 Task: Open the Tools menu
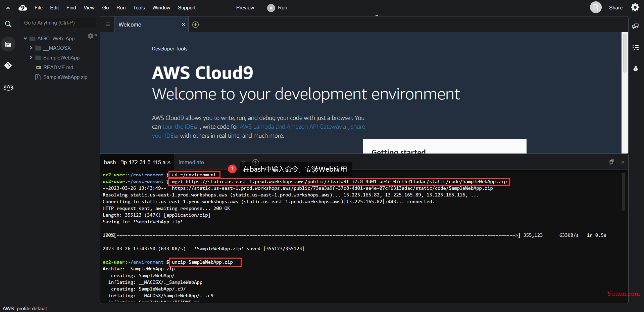(x=139, y=7)
